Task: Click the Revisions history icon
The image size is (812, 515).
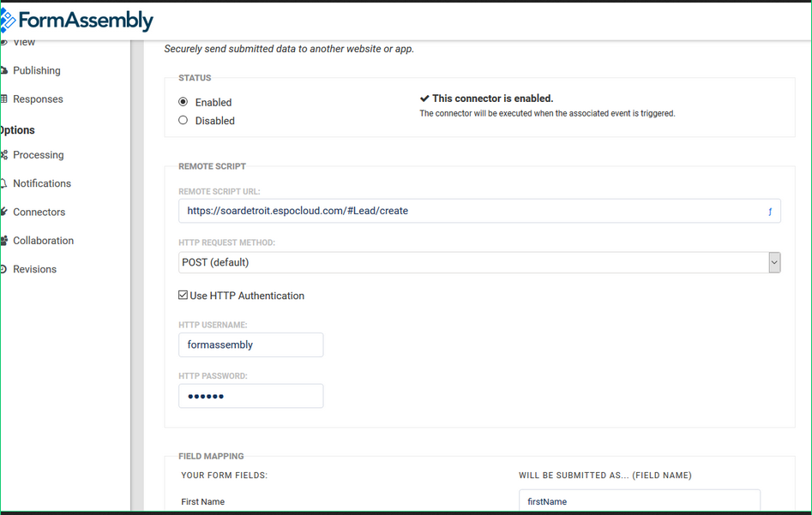Action: click(4, 269)
